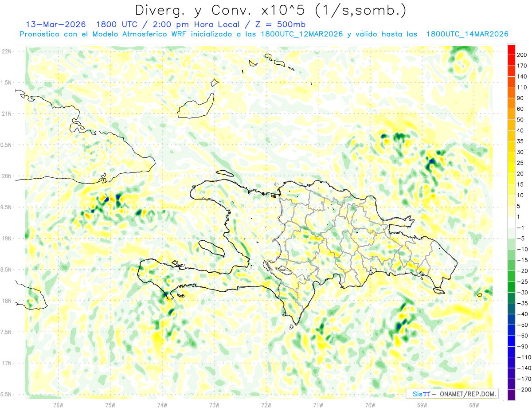Pick the orange colorbar segment between 60 and 90
The image size is (532, 411).
click(x=511, y=104)
